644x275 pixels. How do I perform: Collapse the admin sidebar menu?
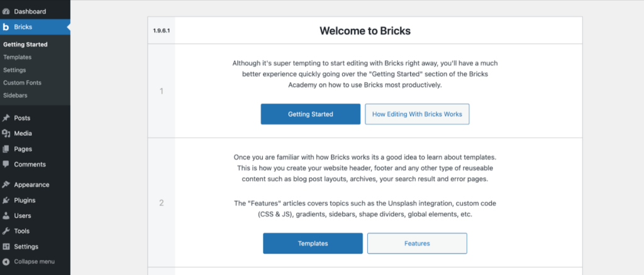tap(29, 261)
